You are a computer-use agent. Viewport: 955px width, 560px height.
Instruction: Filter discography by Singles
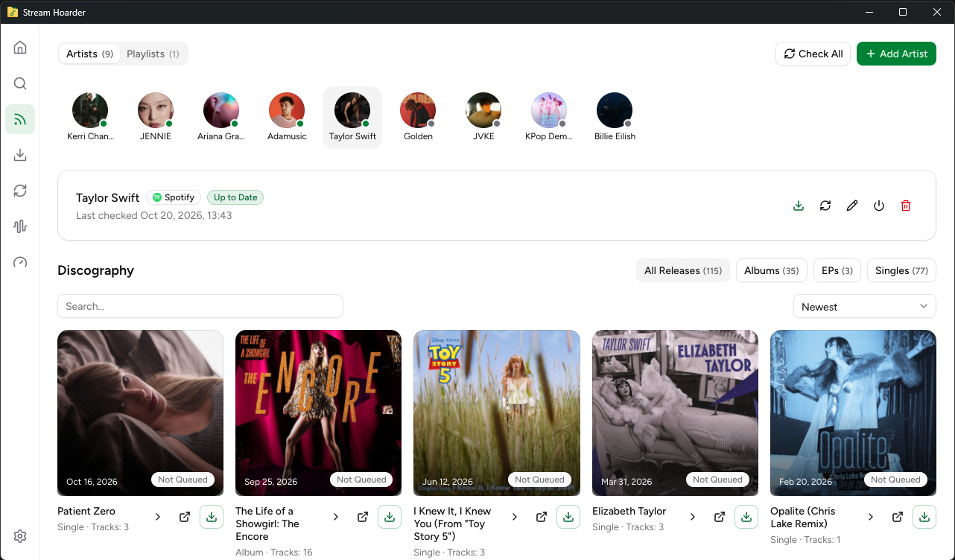[x=901, y=270]
